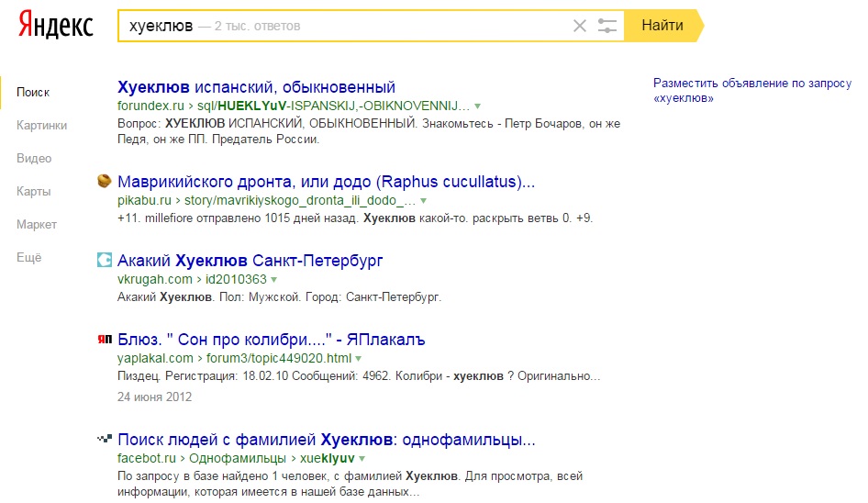Open result 'Маврикийского дронта, или додо'
This screenshot has width=868, height=503.
tap(326, 182)
